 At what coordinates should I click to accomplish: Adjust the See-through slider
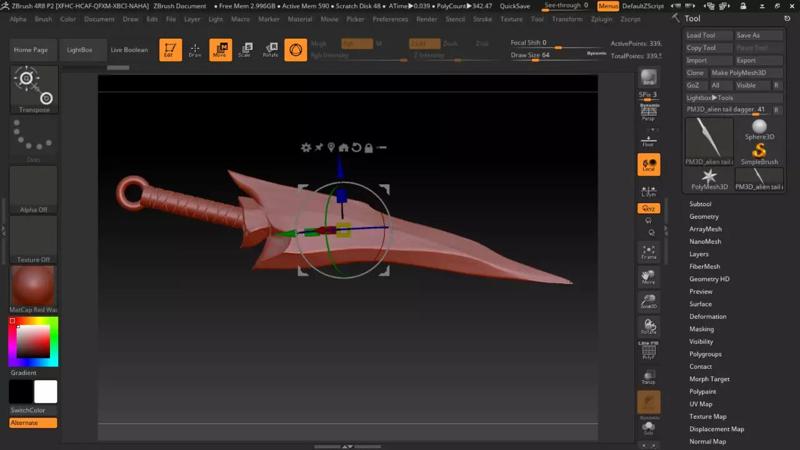[x=566, y=6]
